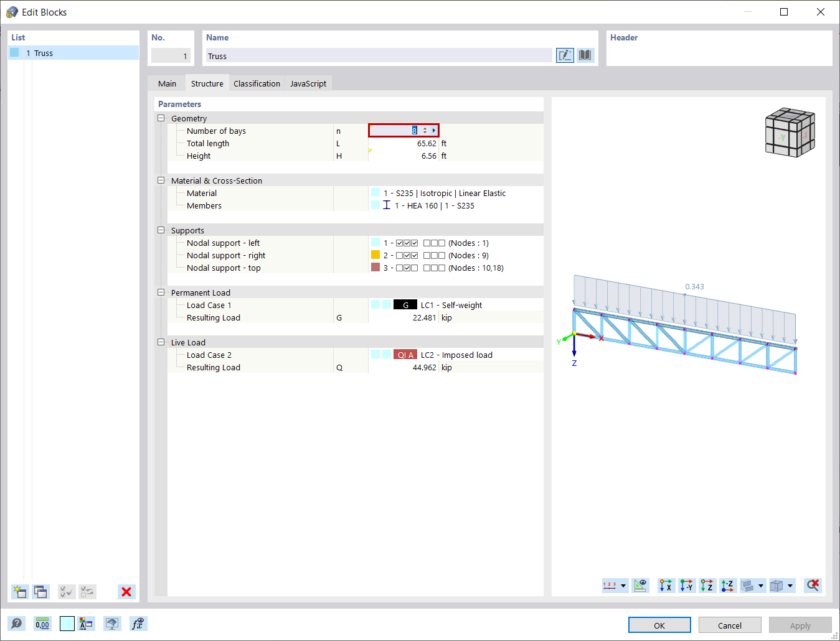The width and height of the screenshot is (840, 641).
Task: Open the numbering display dropdown
Action: click(x=623, y=586)
